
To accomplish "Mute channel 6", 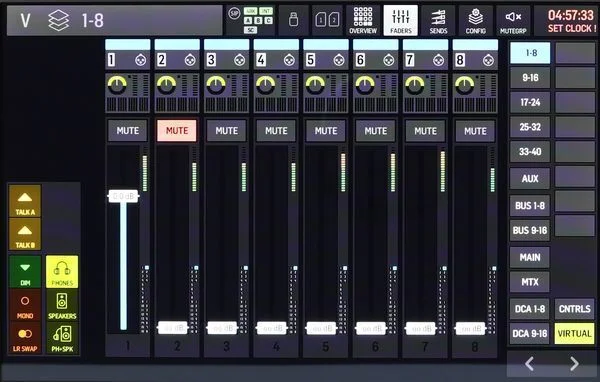I will point(376,131).
